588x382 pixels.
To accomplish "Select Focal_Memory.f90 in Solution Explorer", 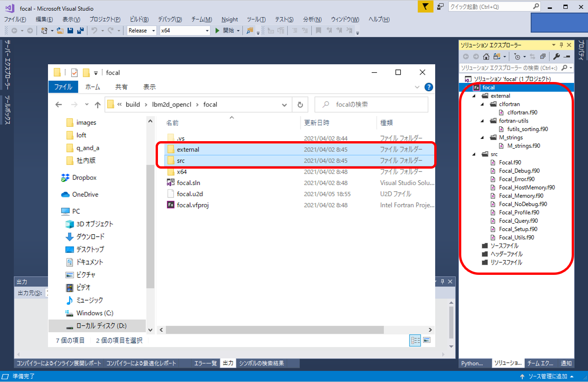I will coord(521,196).
